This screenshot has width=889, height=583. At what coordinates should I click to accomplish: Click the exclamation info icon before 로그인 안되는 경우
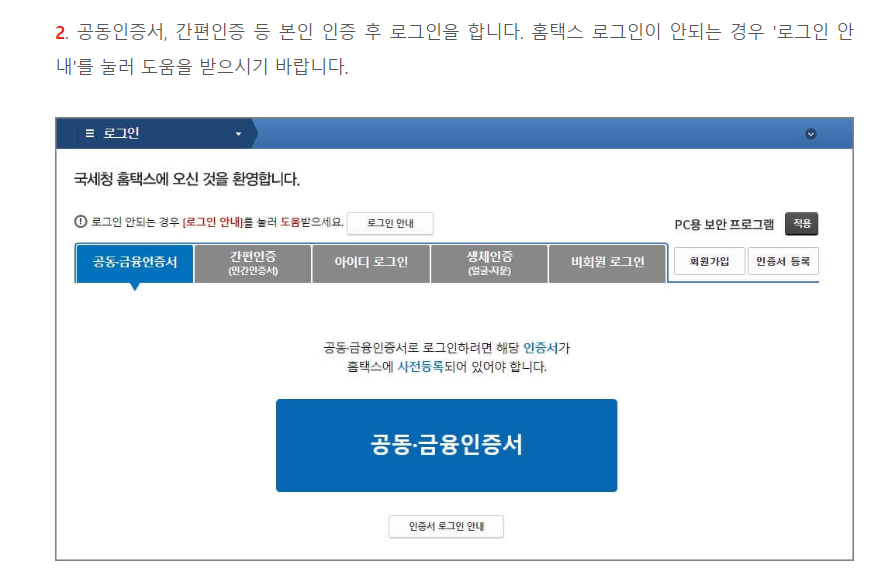pyautogui.click(x=81, y=222)
